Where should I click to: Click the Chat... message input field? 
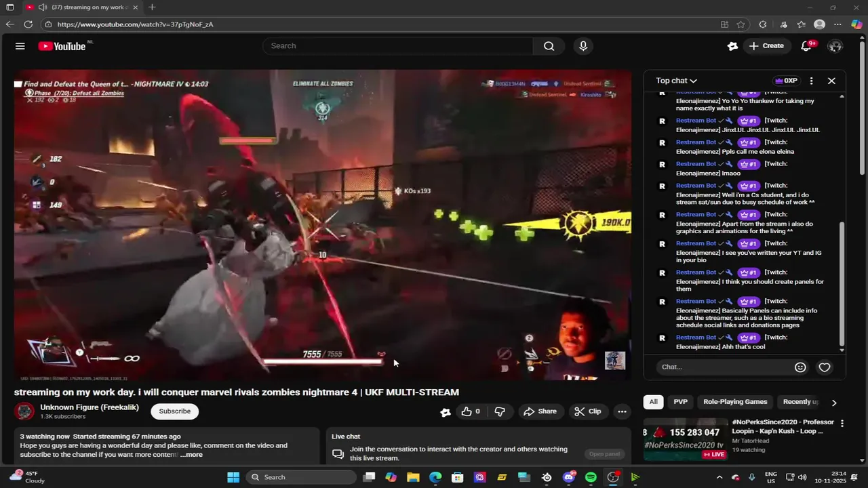(x=724, y=367)
